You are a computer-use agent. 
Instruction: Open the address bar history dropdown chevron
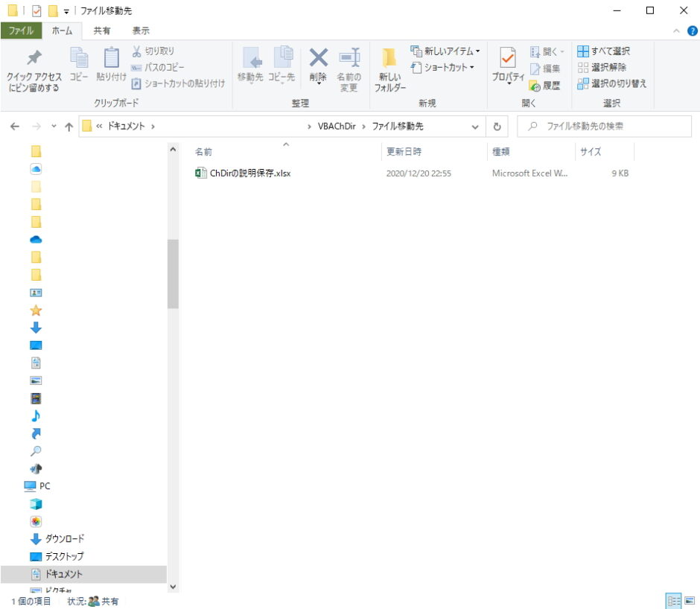click(475, 127)
